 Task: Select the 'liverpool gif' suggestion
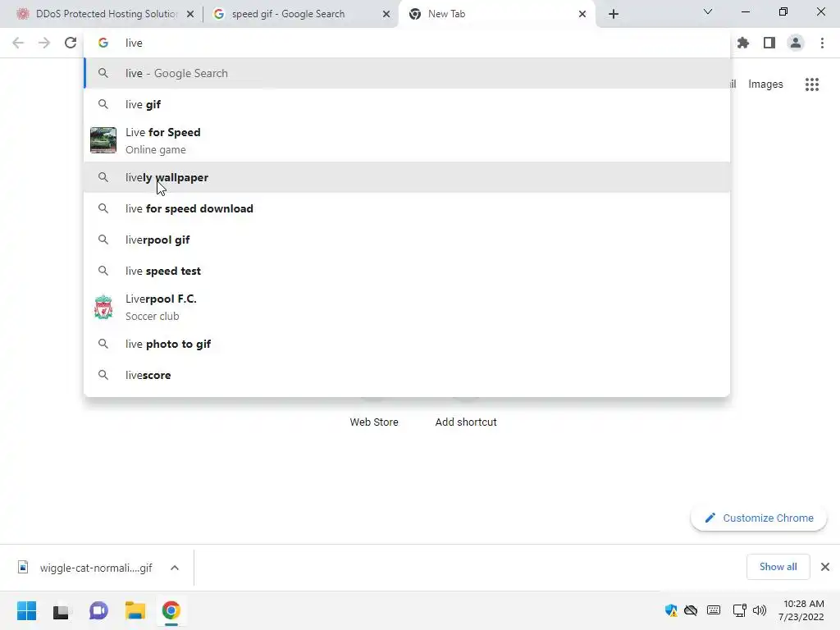pyautogui.click(x=407, y=240)
